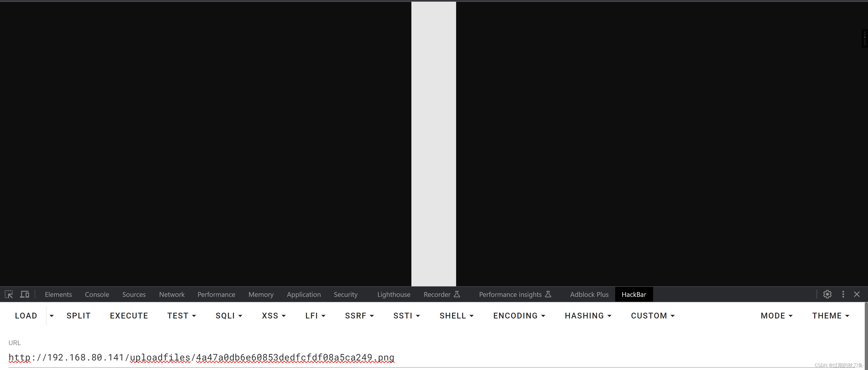Click the URL input field

[201, 357]
